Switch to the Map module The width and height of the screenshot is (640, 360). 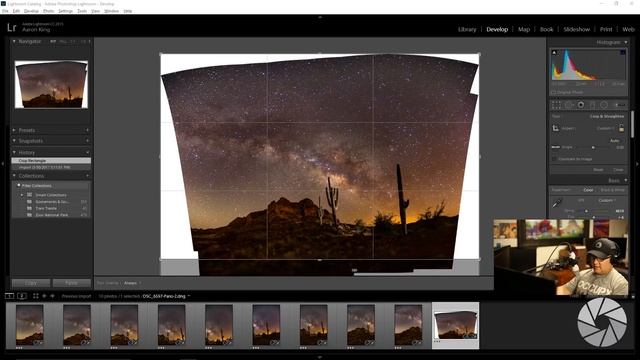click(524, 29)
